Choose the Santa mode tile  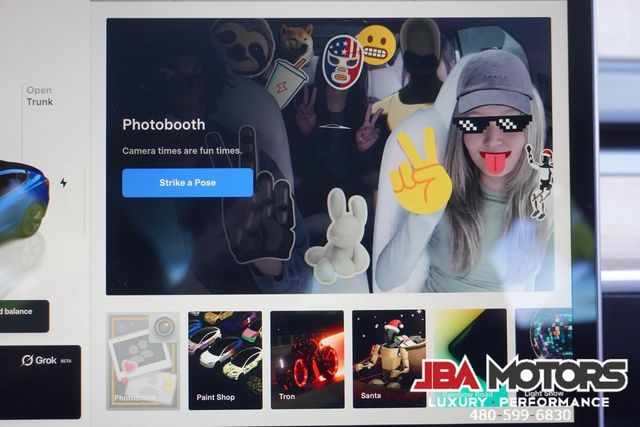tap(388, 359)
